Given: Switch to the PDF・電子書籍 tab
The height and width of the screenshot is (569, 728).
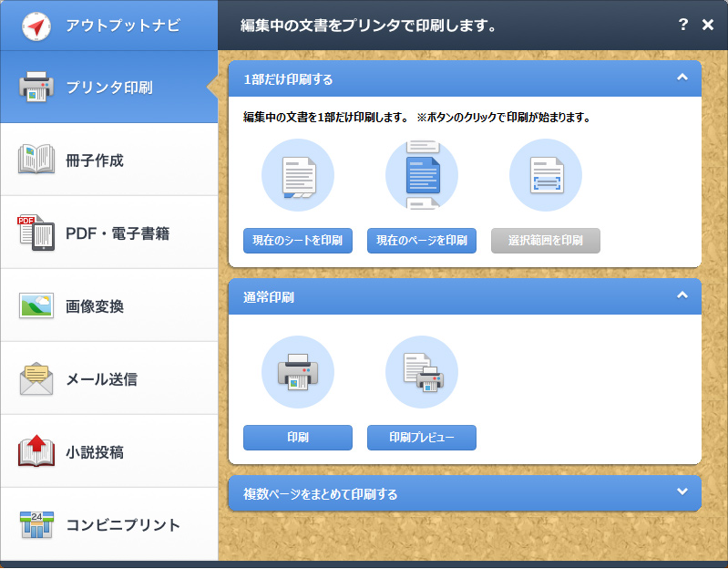Looking at the screenshot, I should (108, 233).
